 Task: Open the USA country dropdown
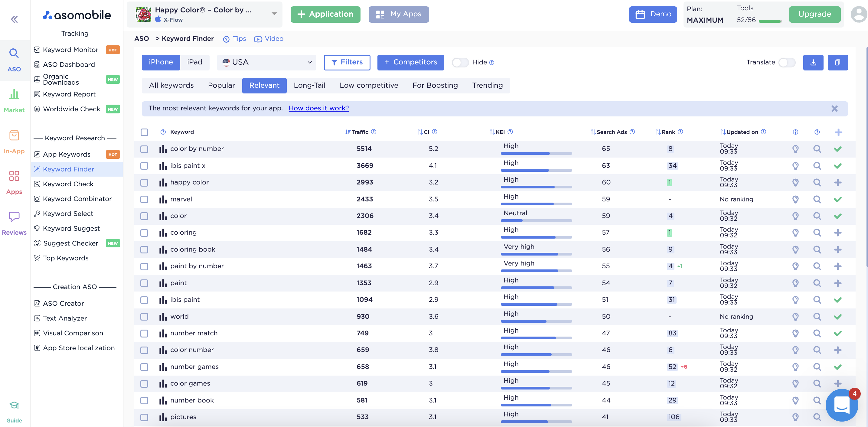pos(266,62)
